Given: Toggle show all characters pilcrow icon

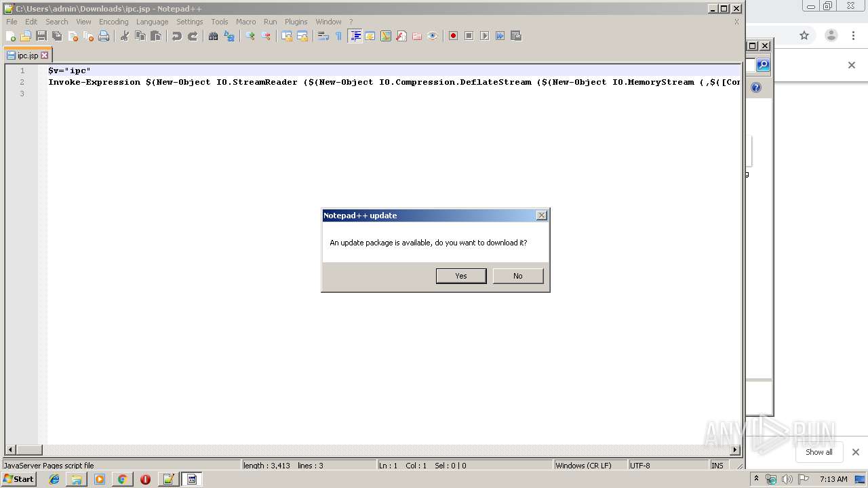Looking at the screenshot, I should pyautogui.click(x=339, y=36).
